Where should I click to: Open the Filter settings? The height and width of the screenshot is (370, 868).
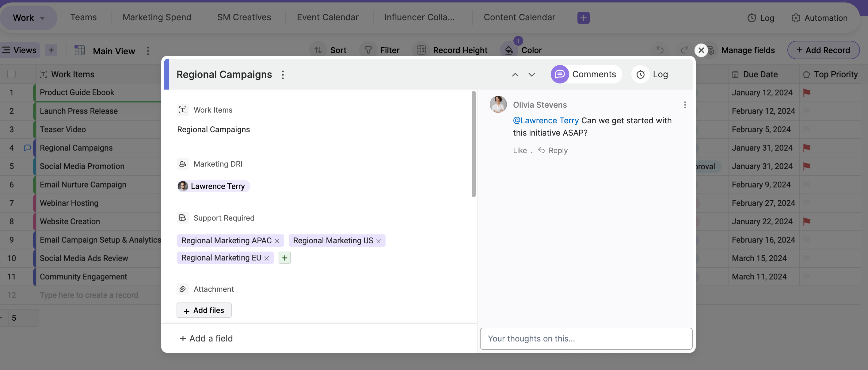tap(381, 50)
